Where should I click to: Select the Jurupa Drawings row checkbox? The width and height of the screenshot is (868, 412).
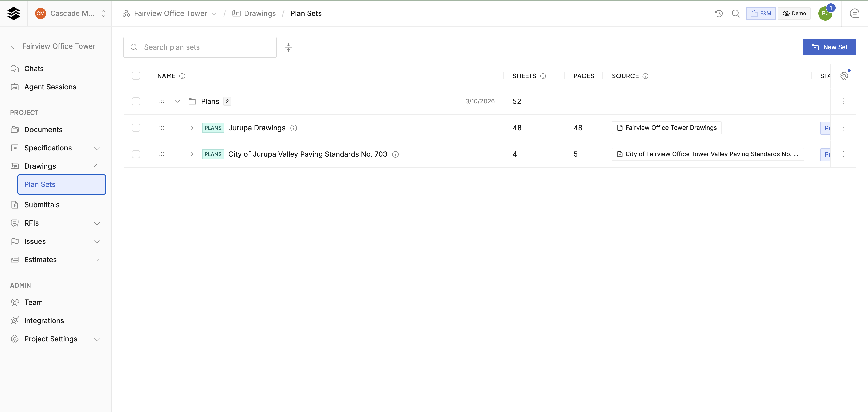(x=136, y=128)
